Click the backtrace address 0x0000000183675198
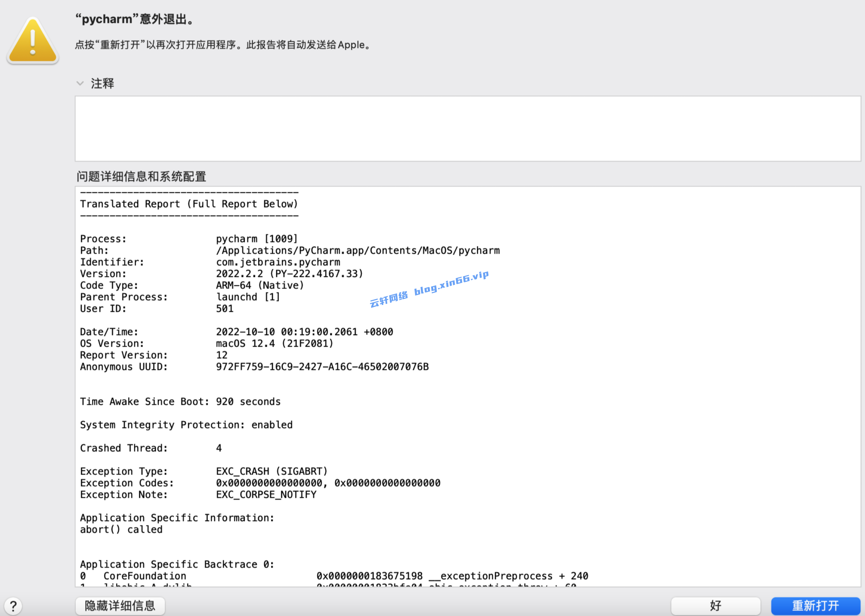This screenshot has width=865, height=616. point(370,576)
